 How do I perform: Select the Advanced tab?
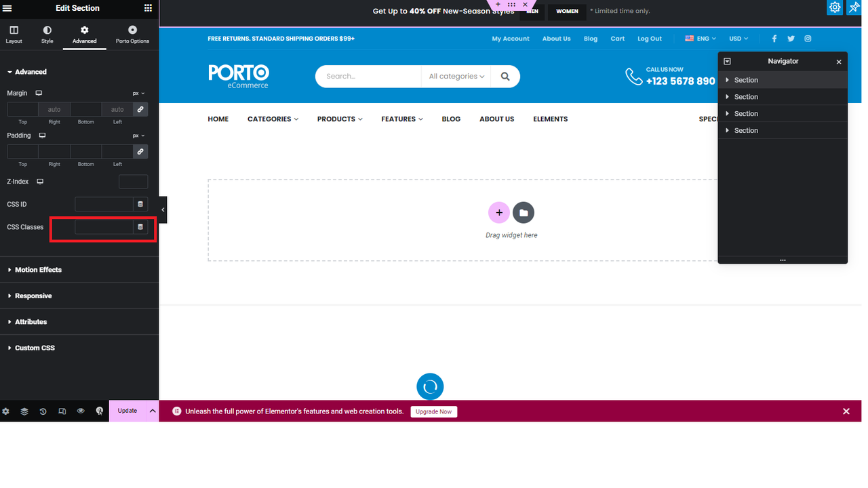click(85, 35)
